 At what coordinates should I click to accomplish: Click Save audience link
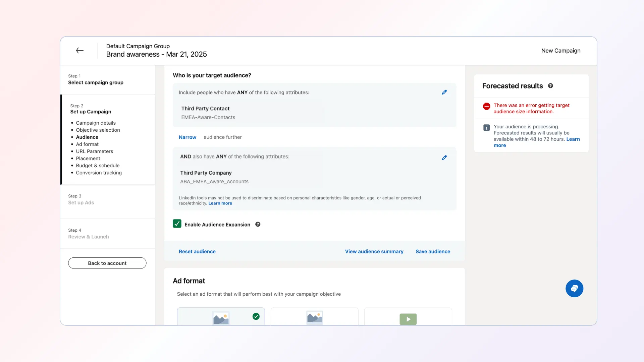433,251
